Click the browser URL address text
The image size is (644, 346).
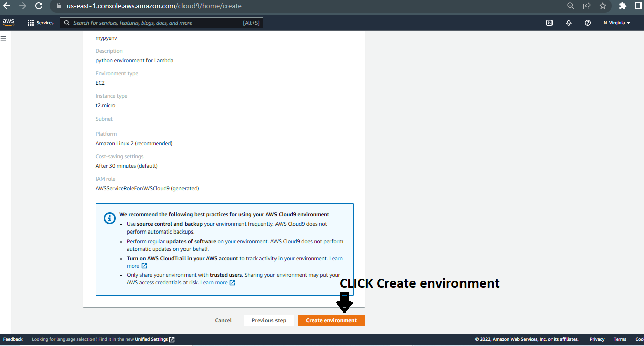pos(154,6)
